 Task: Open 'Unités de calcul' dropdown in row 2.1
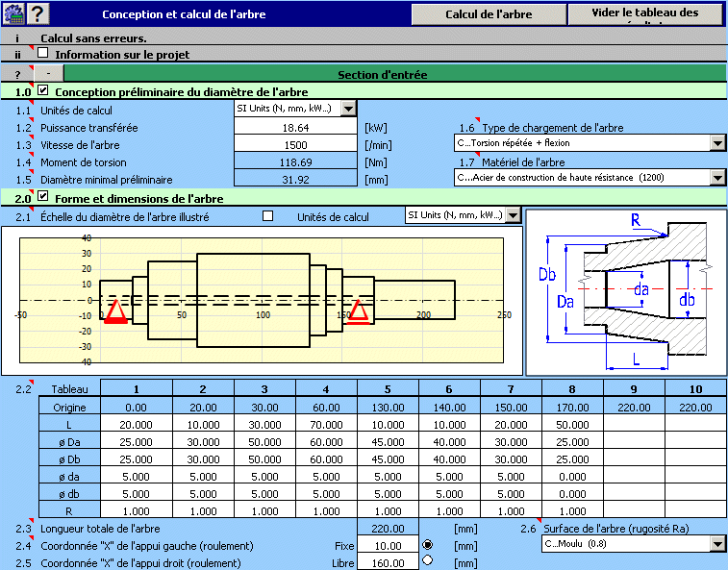coord(513,215)
